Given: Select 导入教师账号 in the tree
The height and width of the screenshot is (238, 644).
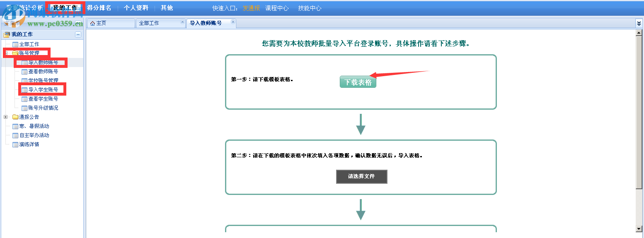Looking at the screenshot, I should point(43,63).
